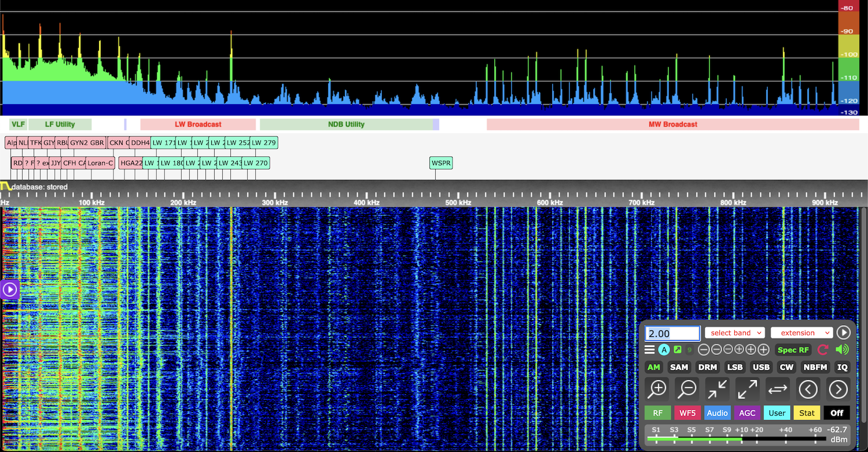Screen dimensions: 868x452
Task: Open the AGC tab
Action: (747, 413)
